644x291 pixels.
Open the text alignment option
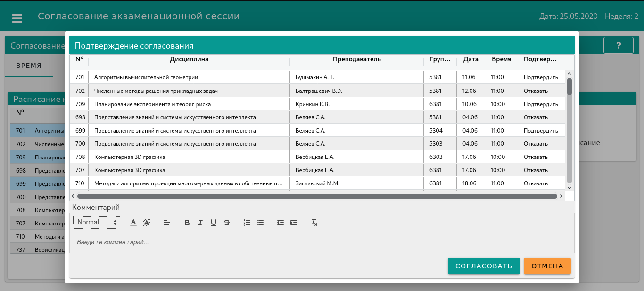click(166, 223)
